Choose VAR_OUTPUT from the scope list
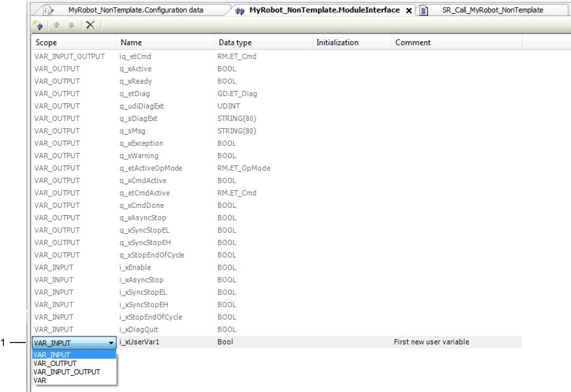571x392 pixels. click(x=55, y=363)
